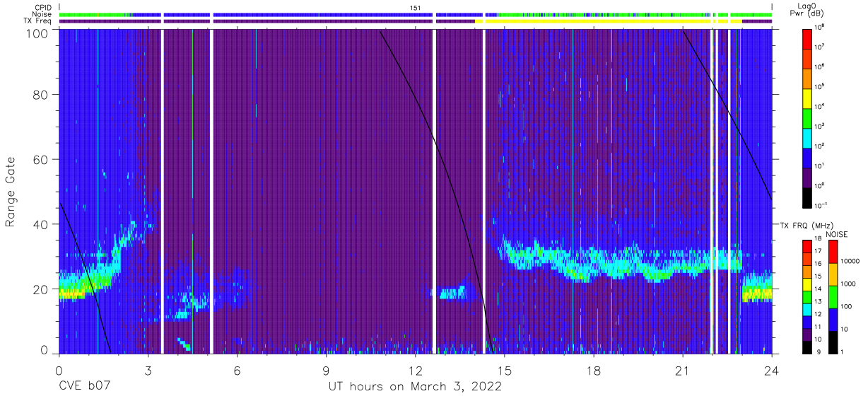
Task: Click the x-axis tick label '3'
Action: click(x=148, y=371)
